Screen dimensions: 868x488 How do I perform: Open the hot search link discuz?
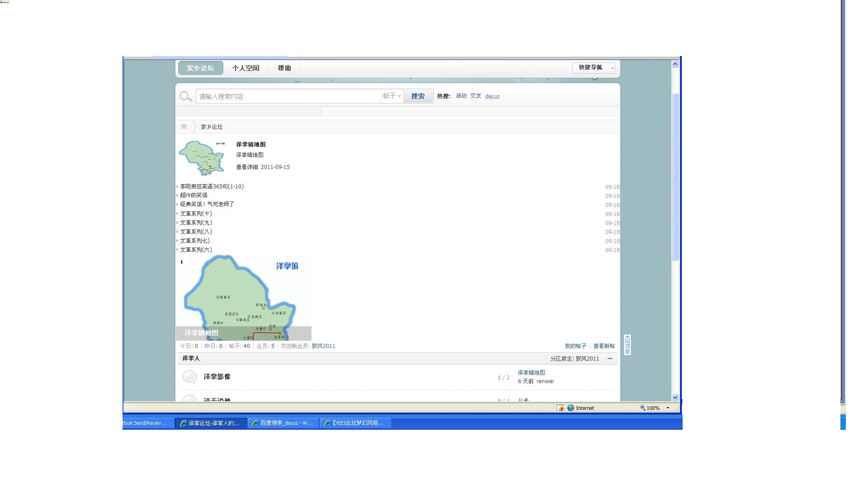[492, 96]
